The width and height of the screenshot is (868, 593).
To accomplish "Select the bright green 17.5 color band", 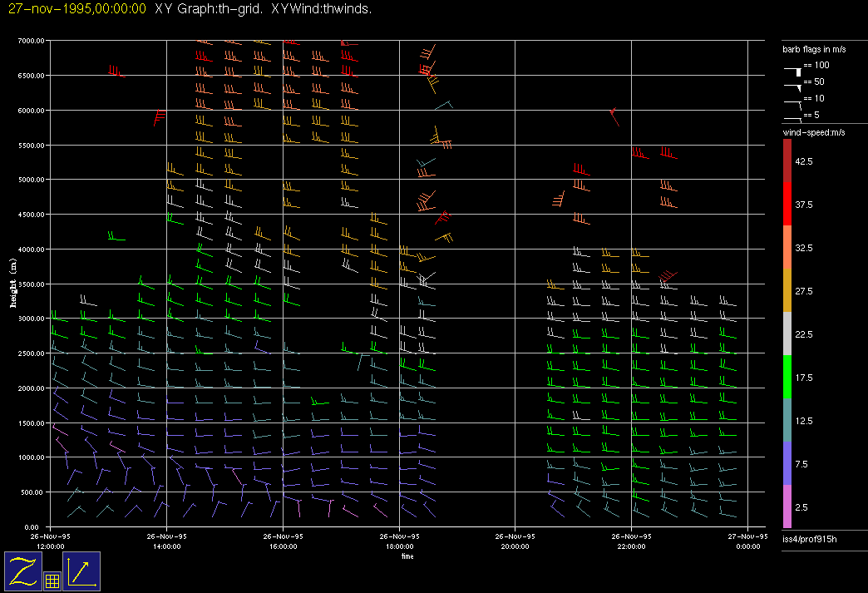I will point(787,378).
